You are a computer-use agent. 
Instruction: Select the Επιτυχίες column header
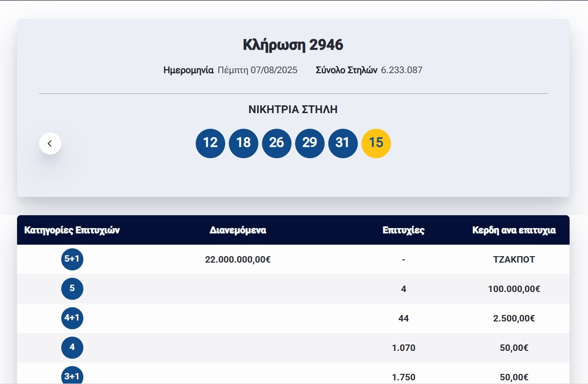(403, 230)
